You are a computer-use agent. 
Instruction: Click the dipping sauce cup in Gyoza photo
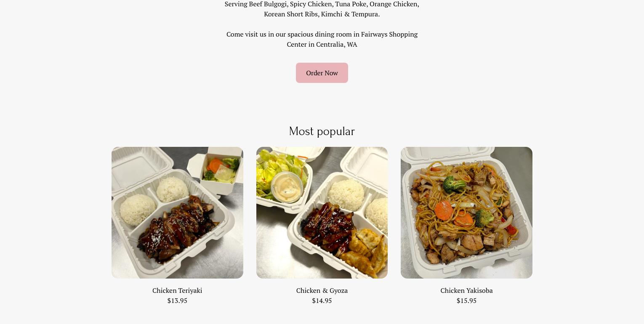click(x=287, y=188)
